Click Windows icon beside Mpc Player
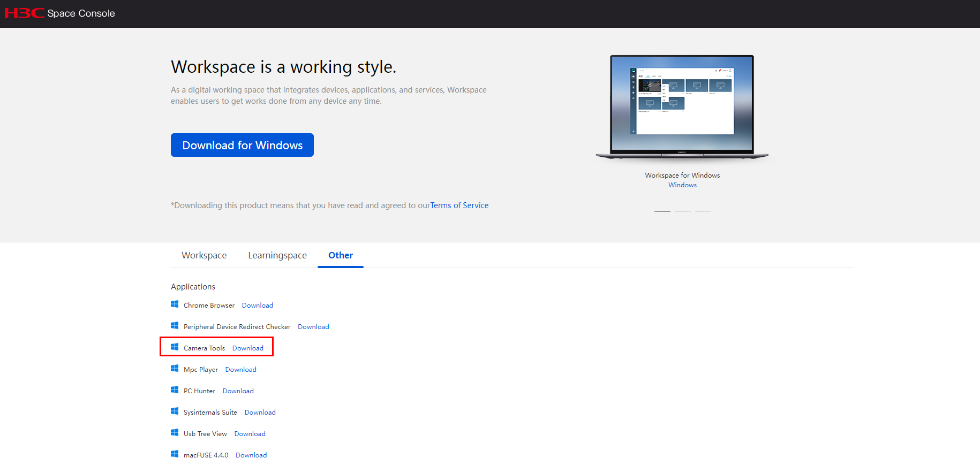Viewport: 980px width, 458px height. click(x=175, y=369)
